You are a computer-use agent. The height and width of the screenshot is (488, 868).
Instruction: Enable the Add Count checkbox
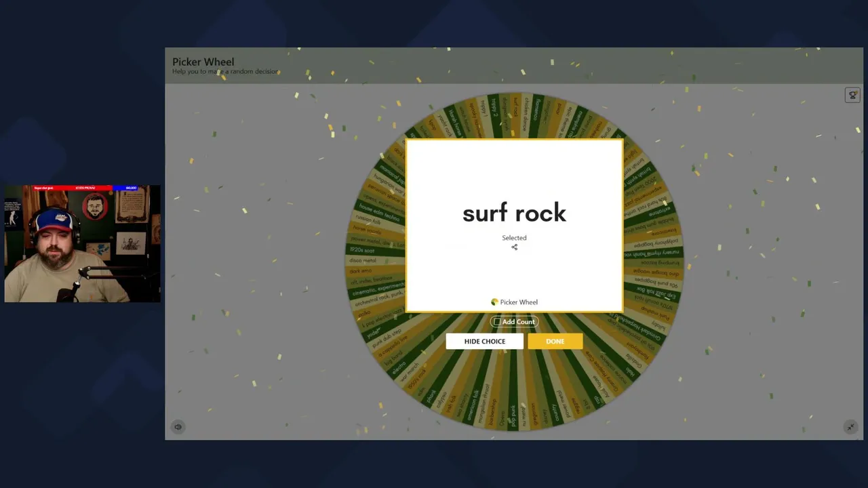click(498, 322)
